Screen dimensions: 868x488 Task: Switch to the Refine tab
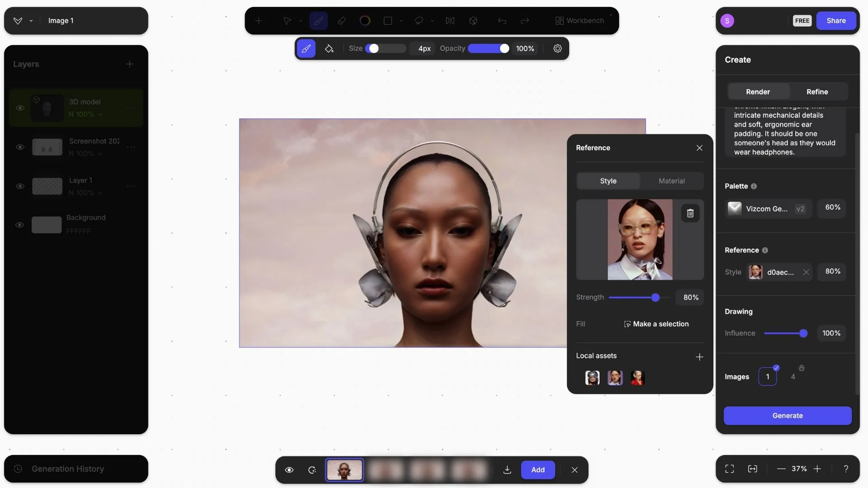tap(817, 92)
